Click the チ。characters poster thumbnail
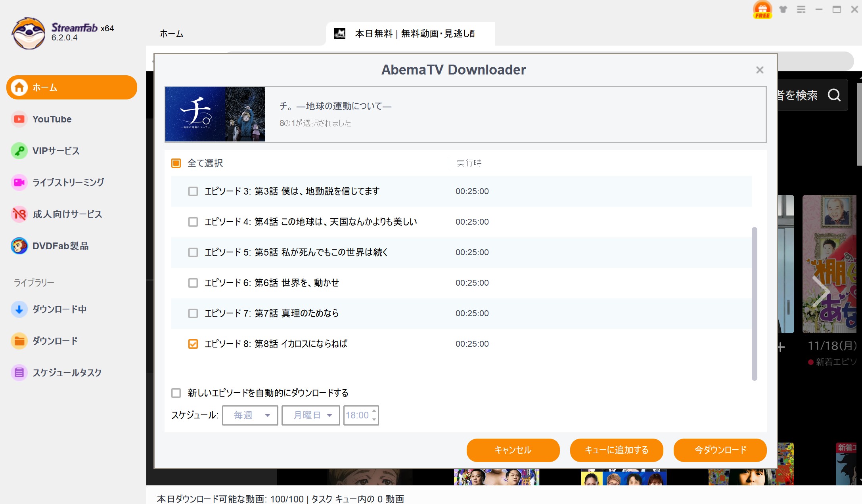This screenshot has height=504, width=862. pos(245,114)
